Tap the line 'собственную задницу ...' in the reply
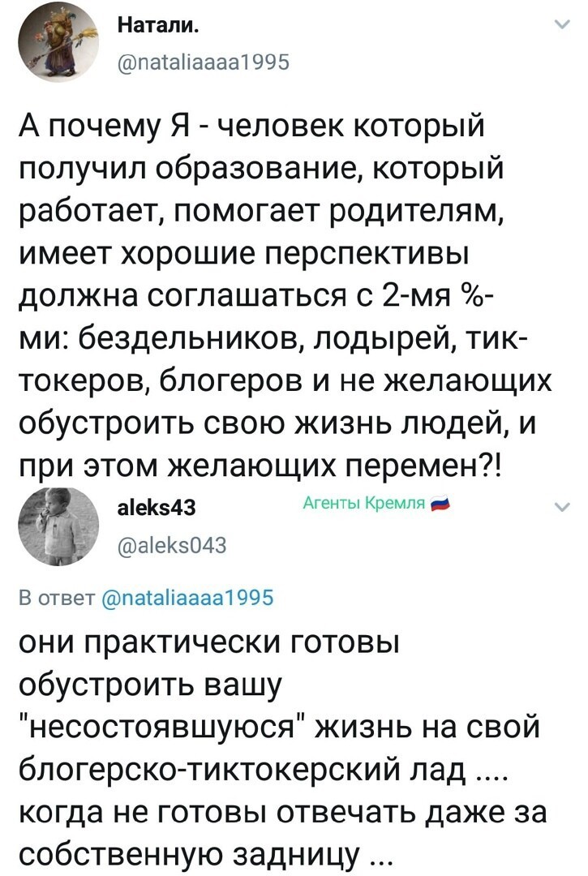This screenshot has width=588, height=876. [207, 852]
